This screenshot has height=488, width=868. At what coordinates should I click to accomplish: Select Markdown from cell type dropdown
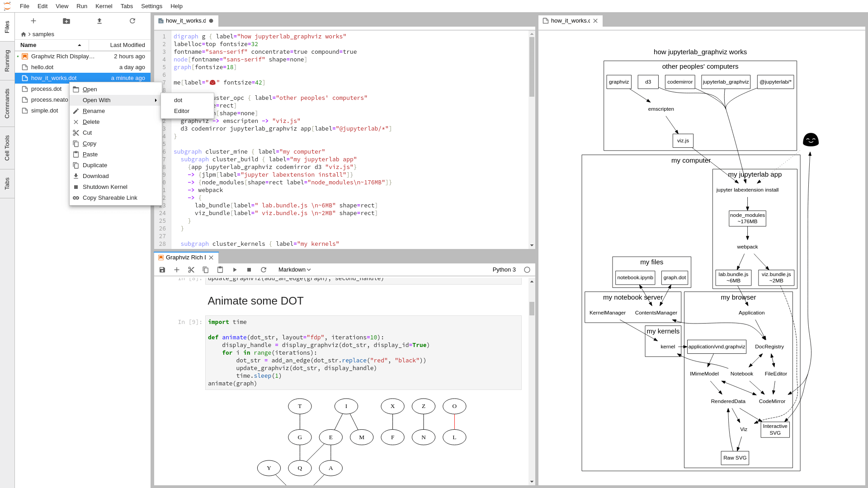pos(294,269)
